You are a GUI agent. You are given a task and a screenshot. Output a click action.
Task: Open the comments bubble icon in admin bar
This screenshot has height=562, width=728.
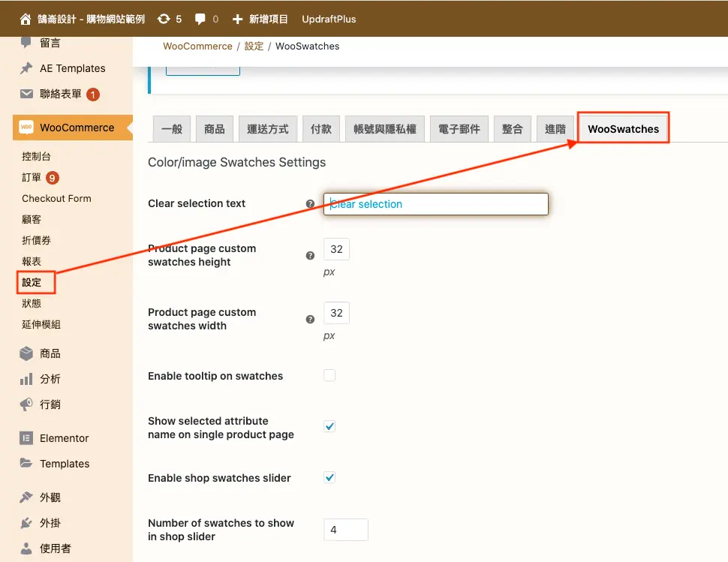tap(200, 19)
